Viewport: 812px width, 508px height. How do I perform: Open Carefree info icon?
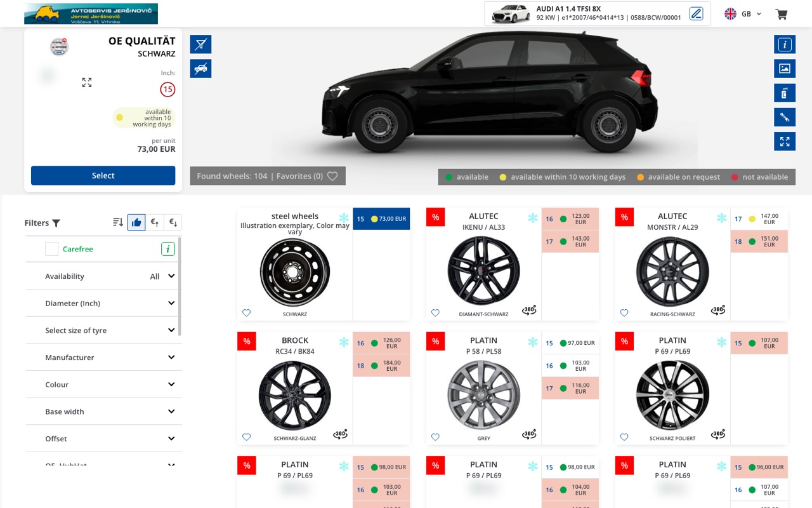click(x=167, y=249)
